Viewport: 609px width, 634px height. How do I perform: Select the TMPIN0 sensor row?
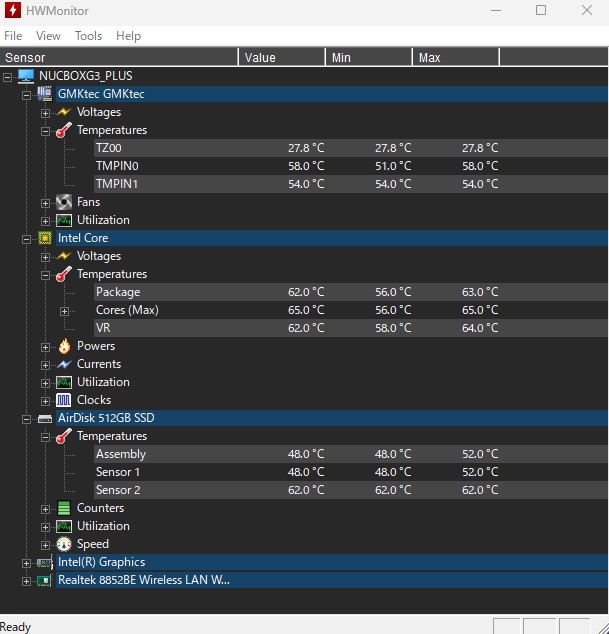click(351, 166)
